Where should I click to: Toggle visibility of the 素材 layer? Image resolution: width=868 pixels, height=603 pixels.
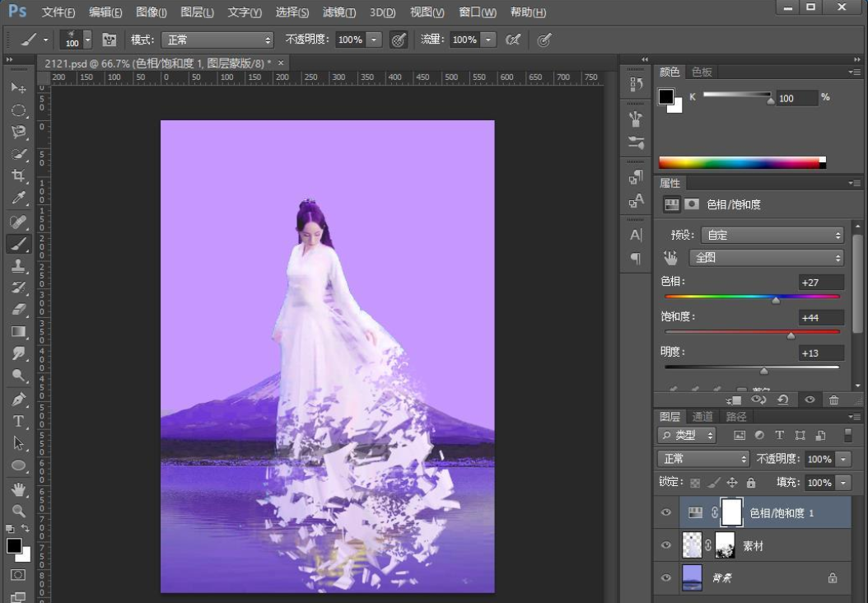click(x=666, y=545)
